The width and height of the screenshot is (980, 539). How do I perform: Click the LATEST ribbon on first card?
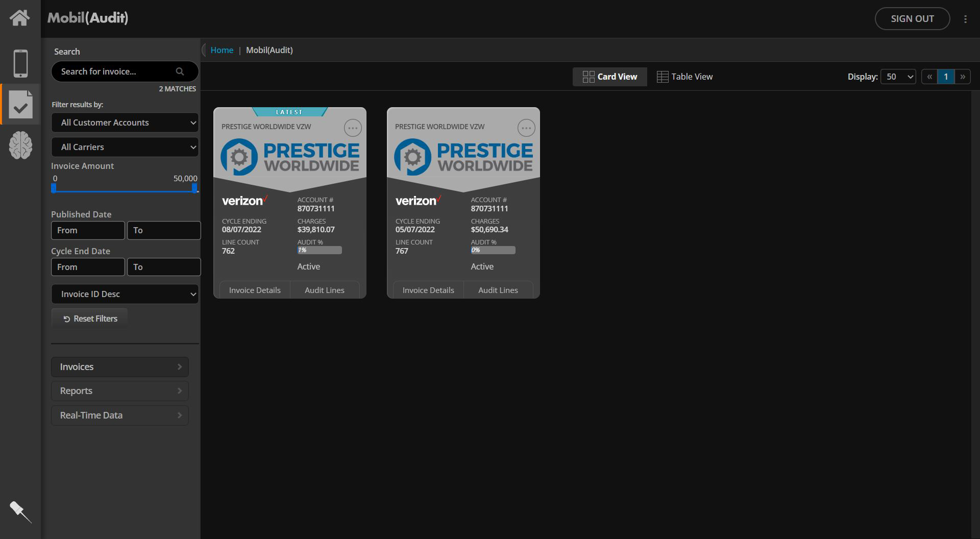(289, 112)
